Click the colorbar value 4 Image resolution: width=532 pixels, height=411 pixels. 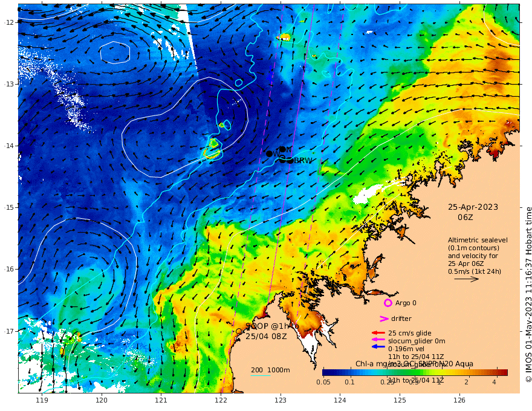[x=494, y=382]
